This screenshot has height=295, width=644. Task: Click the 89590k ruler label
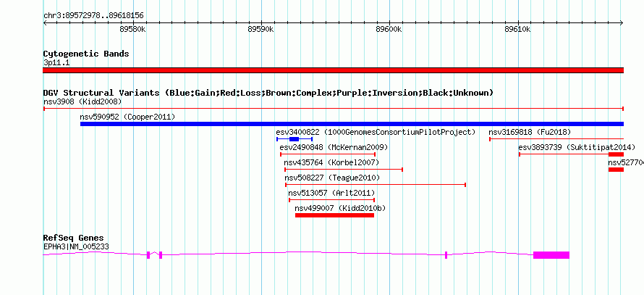pyautogui.click(x=261, y=29)
